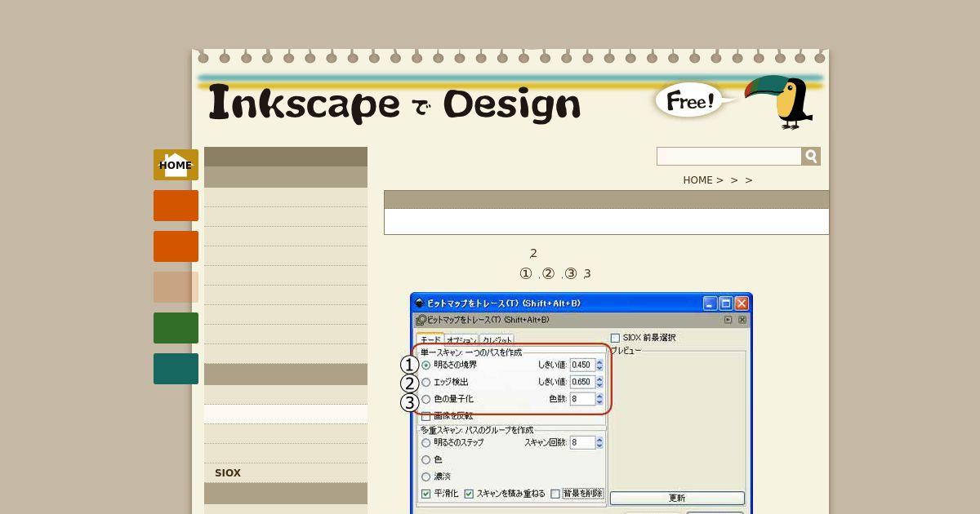This screenshot has width=980, height=514.
Task: Open the SIOX sidebar link
Action: coord(228,473)
